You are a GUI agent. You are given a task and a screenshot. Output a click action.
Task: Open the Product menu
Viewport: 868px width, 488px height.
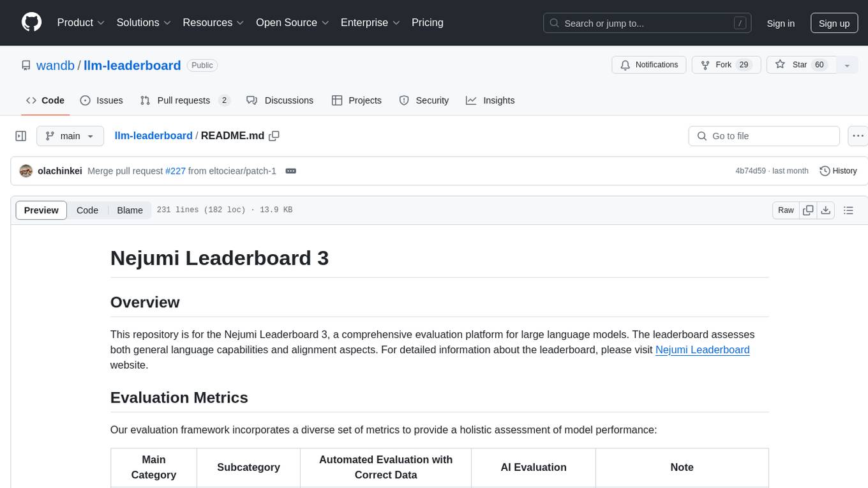point(81,22)
